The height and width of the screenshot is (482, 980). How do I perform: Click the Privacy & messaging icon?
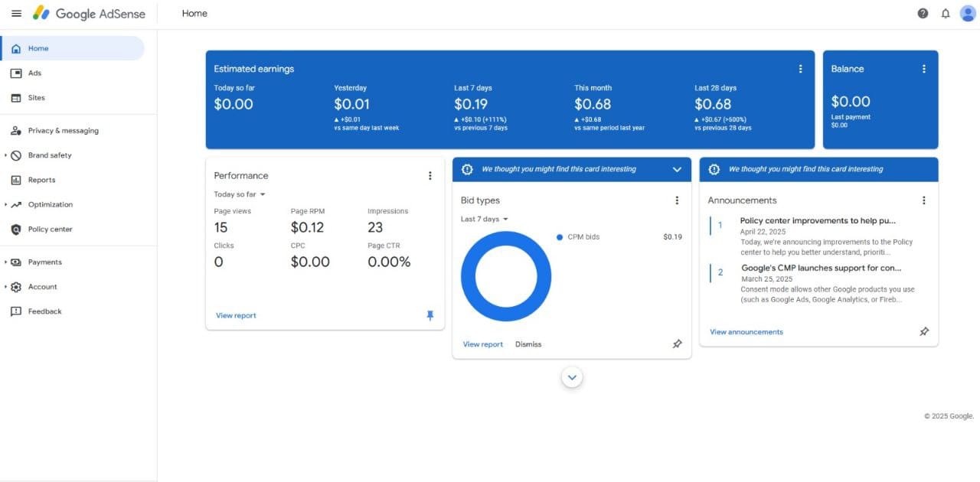click(x=16, y=131)
